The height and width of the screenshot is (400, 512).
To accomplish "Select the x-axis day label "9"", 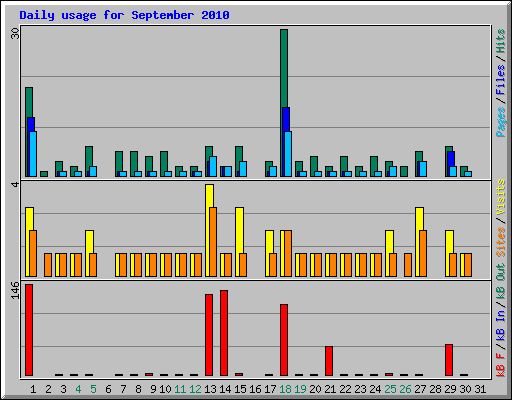I will pyautogui.click(x=153, y=389).
